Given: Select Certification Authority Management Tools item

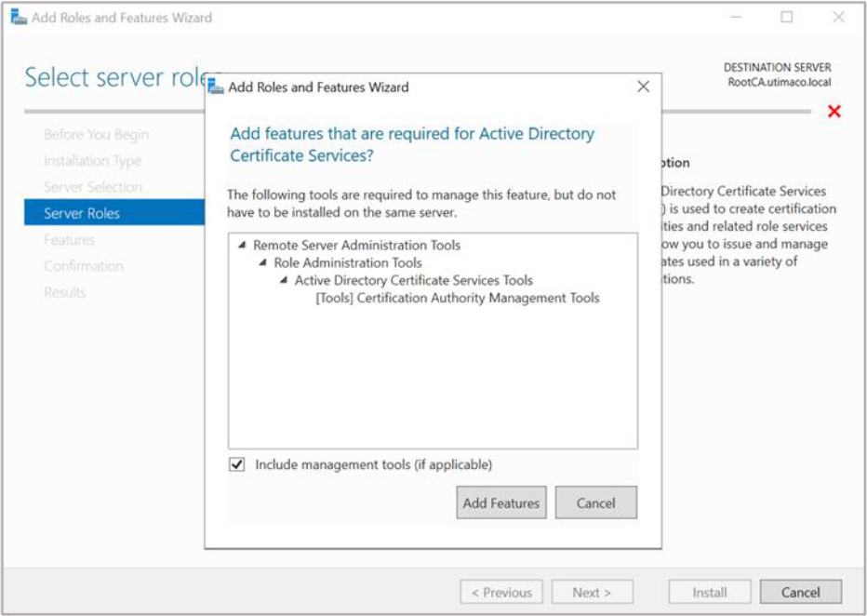Looking at the screenshot, I should click(458, 298).
